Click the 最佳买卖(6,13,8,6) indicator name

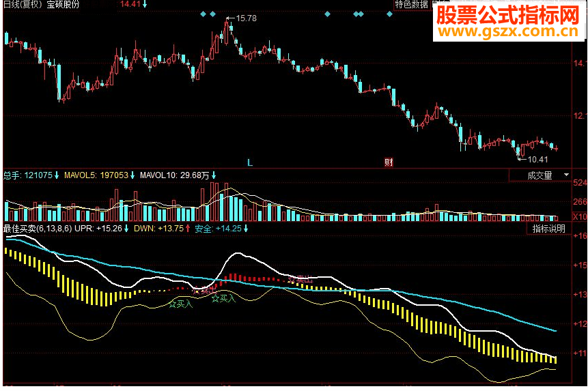38,229
